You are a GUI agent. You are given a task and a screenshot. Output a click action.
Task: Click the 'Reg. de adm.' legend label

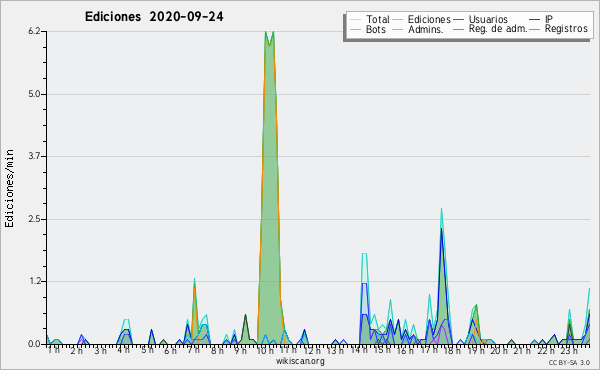[498, 29]
